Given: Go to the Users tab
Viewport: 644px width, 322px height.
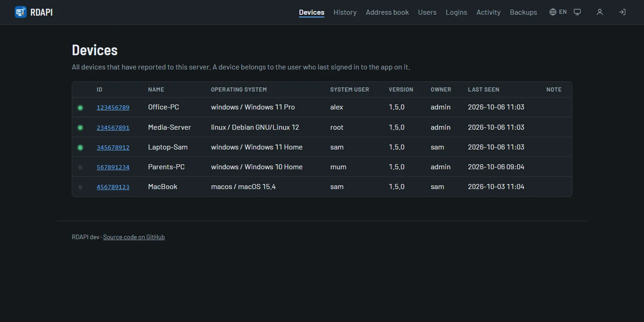Looking at the screenshot, I should (427, 12).
